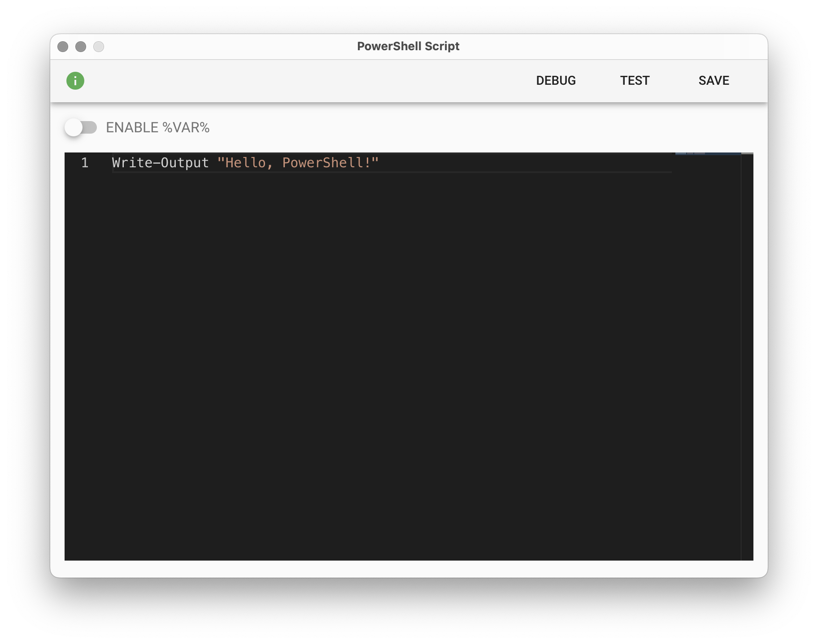This screenshot has width=818, height=644.
Task: Place cursor in the Write-Output command
Action: [x=160, y=163]
